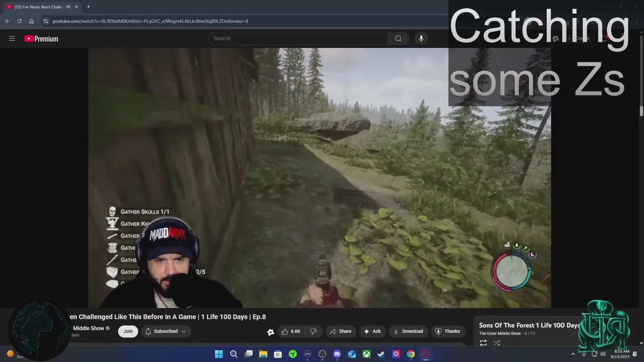Close the I've Never Been Challenged tab
Image resolution: width=644 pixels, height=362 pixels.
[76, 7]
